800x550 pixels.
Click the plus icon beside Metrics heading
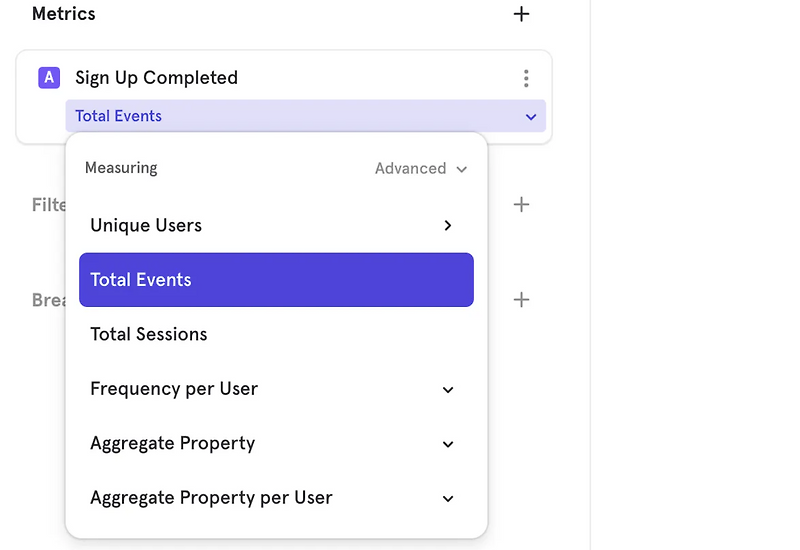tap(521, 14)
